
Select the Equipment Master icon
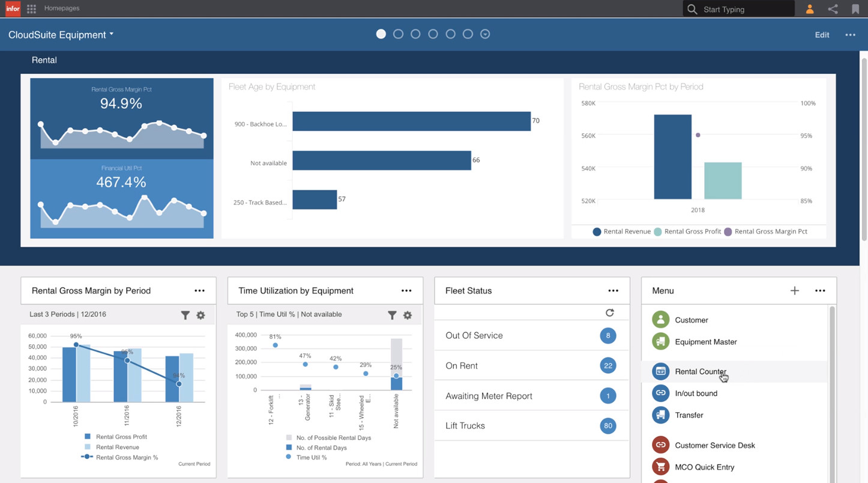point(660,341)
